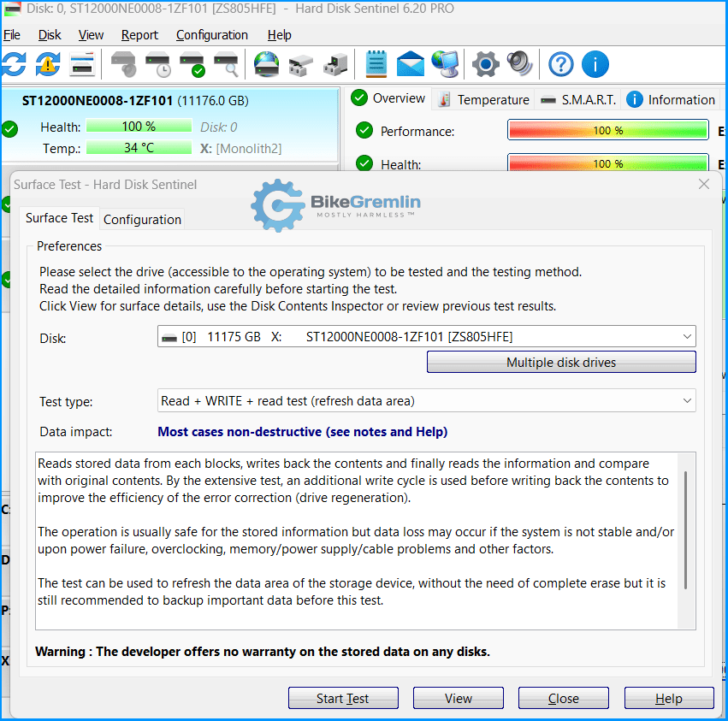The width and height of the screenshot is (728, 721).
Task: Click the Multiple disk drives button
Action: (561, 362)
